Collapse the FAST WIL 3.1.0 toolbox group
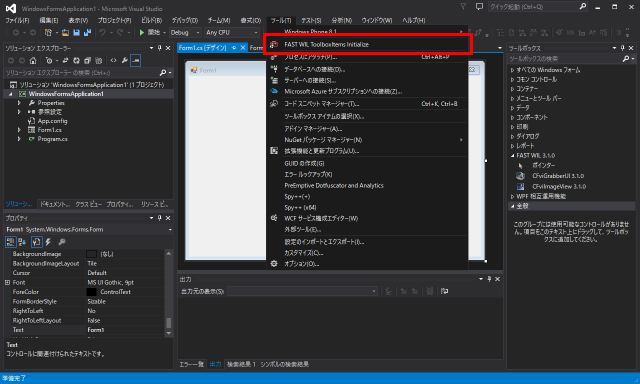Image resolution: width=640 pixels, height=384 pixels. 513,155
